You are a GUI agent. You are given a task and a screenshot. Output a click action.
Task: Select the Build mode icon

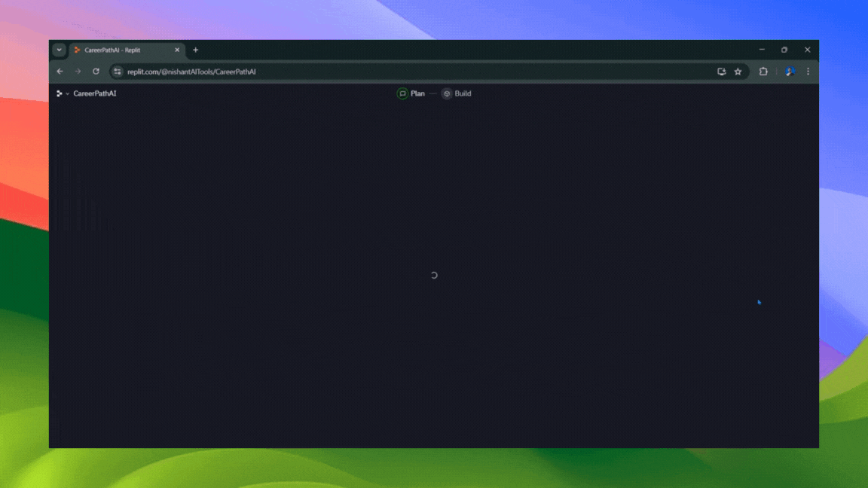pyautogui.click(x=448, y=93)
